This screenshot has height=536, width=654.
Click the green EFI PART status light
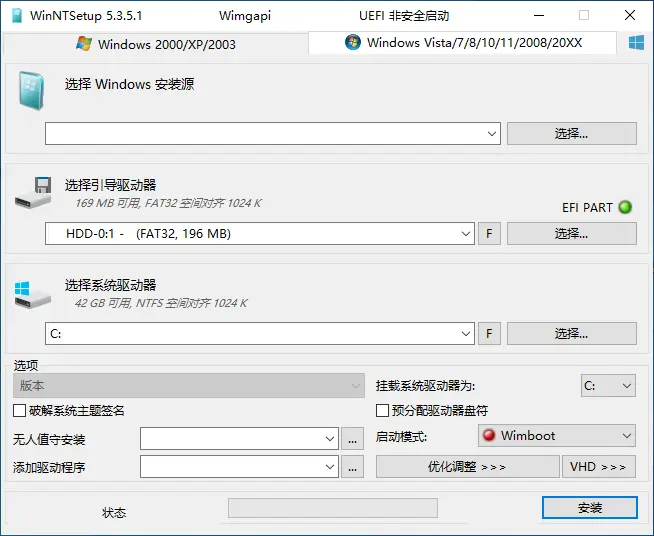626,208
